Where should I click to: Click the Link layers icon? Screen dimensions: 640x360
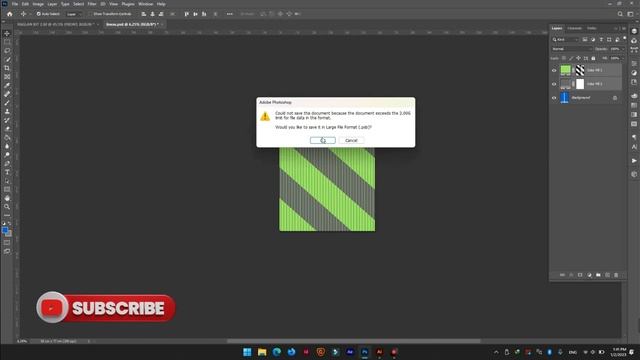pos(562,275)
